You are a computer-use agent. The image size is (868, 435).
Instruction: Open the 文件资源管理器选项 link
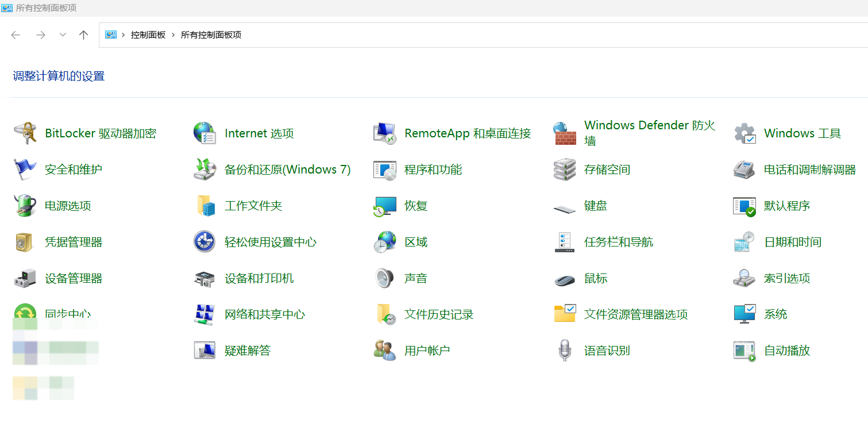[x=636, y=314]
